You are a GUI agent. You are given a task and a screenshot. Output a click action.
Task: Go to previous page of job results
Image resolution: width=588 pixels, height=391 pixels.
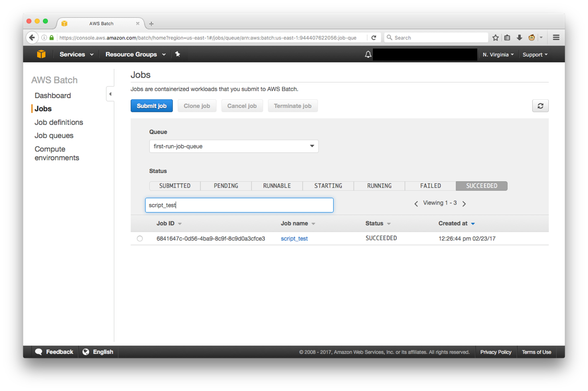[416, 204]
